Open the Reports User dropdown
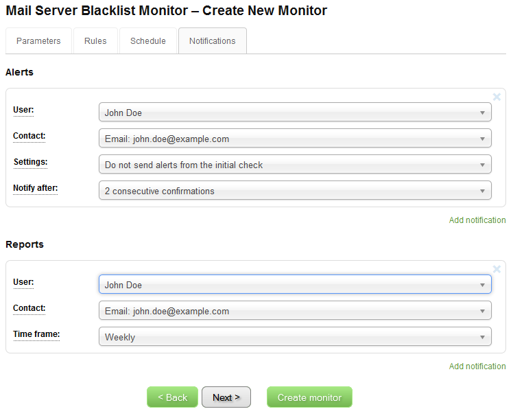The width and height of the screenshot is (513, 420). (295, 285)
